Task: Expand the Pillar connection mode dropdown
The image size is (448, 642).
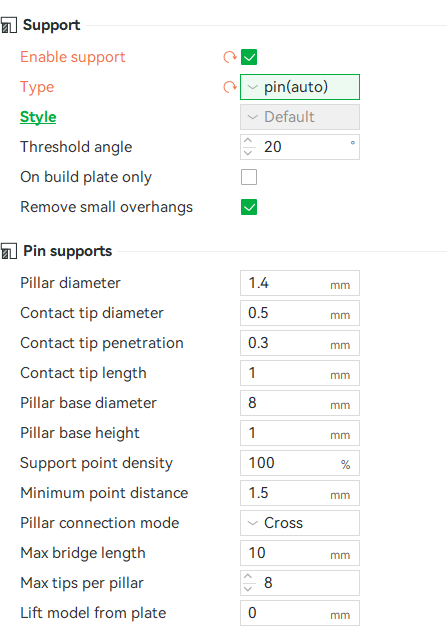Action: pyautogui.click(x=300, y=523)
